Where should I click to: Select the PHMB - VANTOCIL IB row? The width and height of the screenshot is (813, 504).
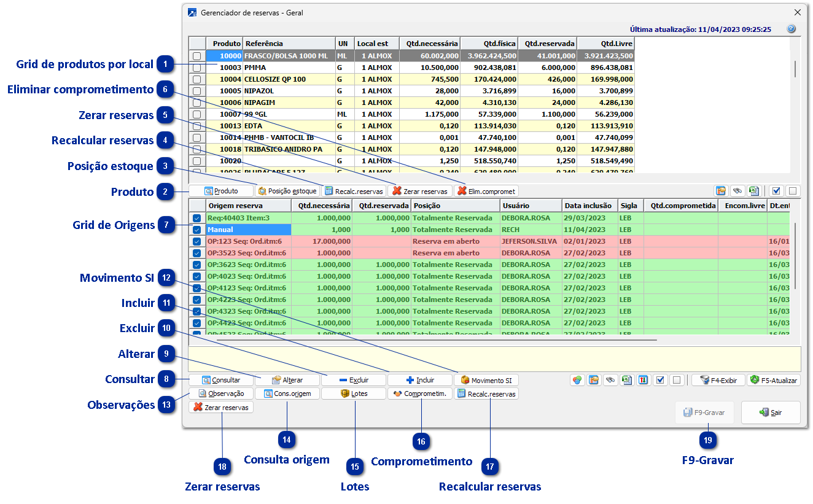(411, 138)
